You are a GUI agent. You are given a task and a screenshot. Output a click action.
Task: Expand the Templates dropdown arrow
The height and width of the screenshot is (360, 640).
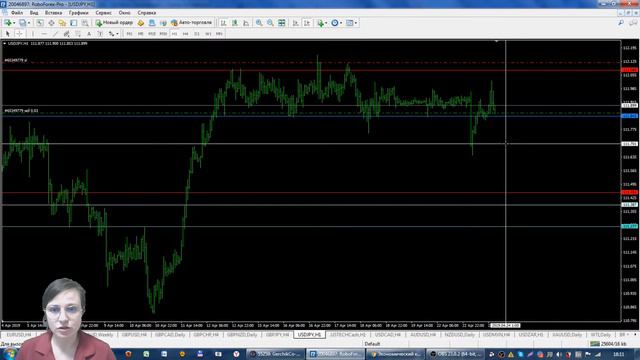click(356, 23)
